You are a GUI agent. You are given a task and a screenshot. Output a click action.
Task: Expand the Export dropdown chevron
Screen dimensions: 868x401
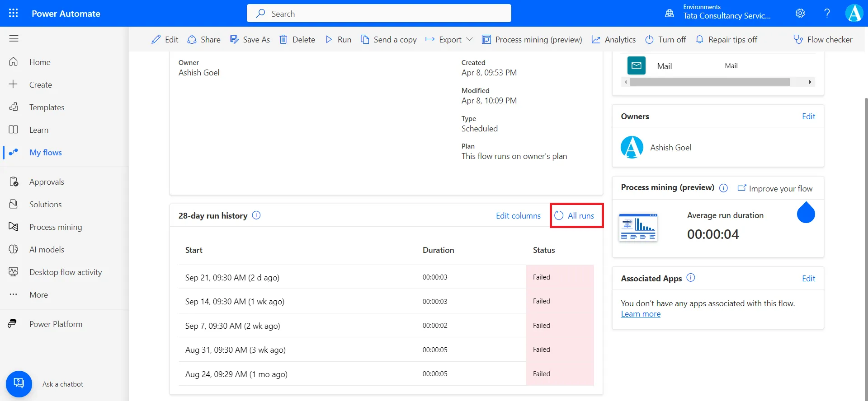click(469, 39)
